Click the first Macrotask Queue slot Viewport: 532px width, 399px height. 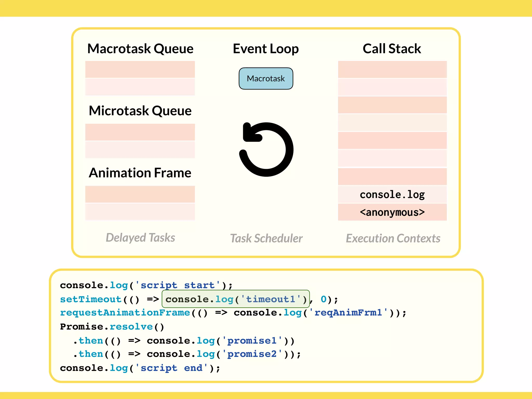click(140, 69)
